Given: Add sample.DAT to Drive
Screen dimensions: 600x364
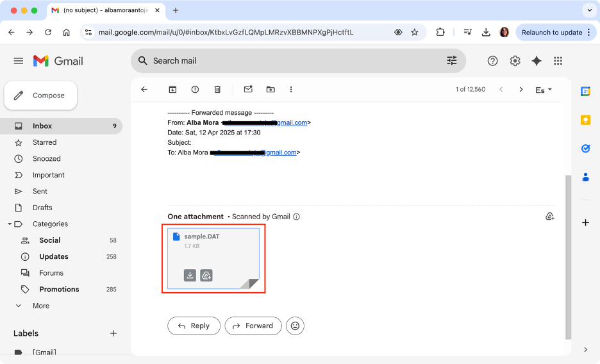Looking at the screenshot, I should pyautogui.click(x=206, y=276).
